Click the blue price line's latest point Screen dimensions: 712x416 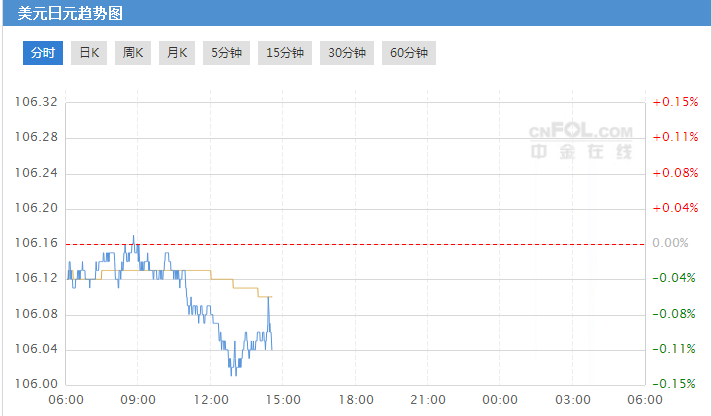(x=272, y=349)
